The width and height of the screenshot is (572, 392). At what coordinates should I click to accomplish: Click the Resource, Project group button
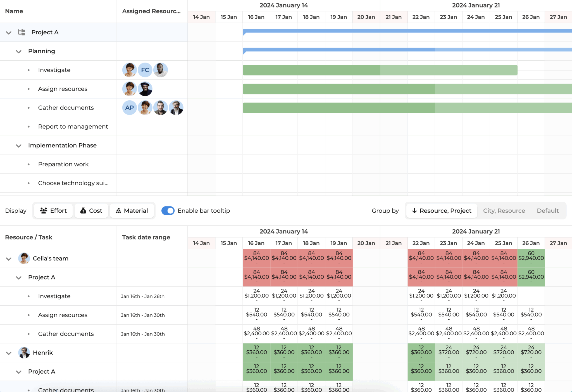click(442, 211)
